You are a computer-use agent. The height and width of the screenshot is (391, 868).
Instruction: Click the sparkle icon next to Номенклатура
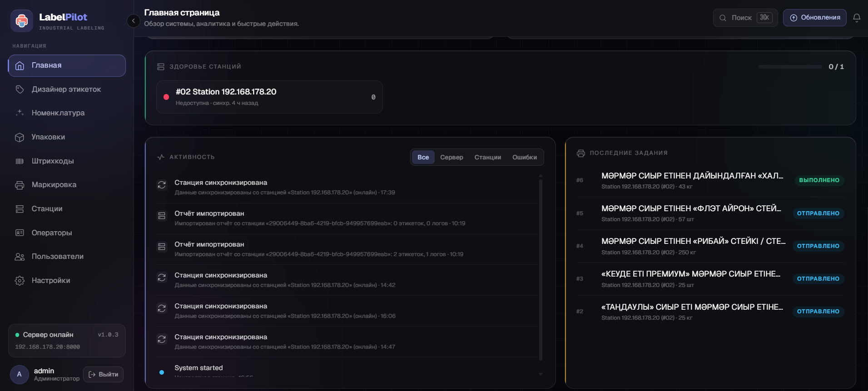[20, 113]
